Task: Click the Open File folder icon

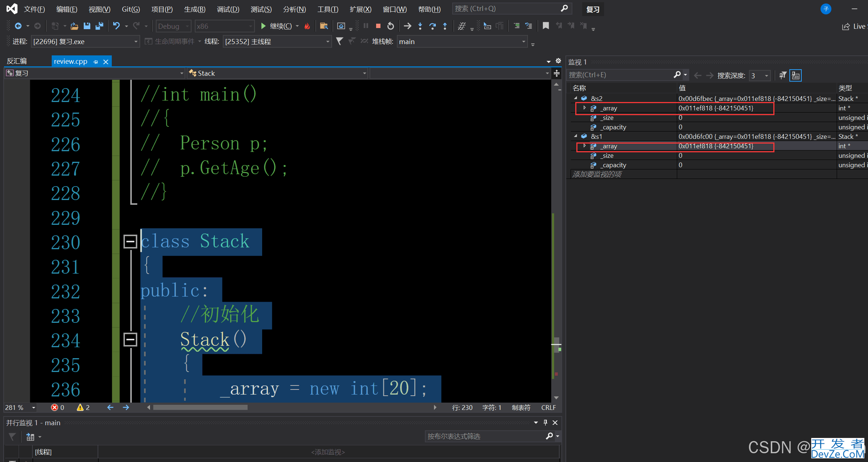Action: pos(74,26)
